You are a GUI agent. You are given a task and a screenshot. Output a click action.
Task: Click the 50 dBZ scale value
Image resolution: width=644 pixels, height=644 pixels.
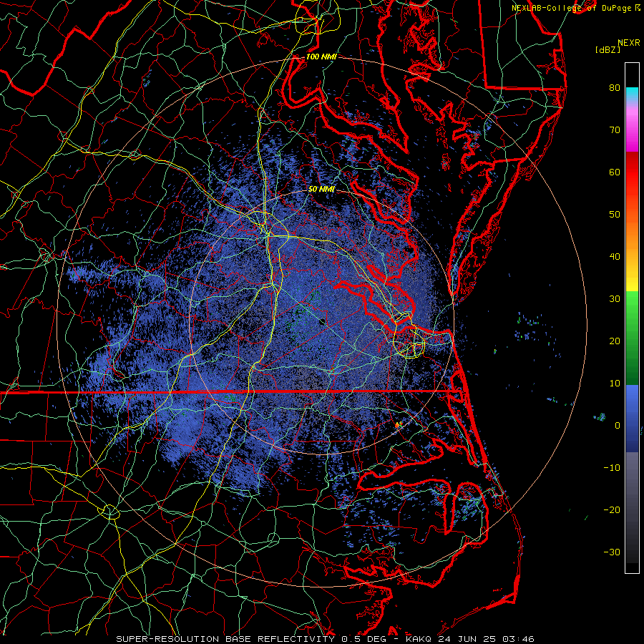(x=615, y=215)
